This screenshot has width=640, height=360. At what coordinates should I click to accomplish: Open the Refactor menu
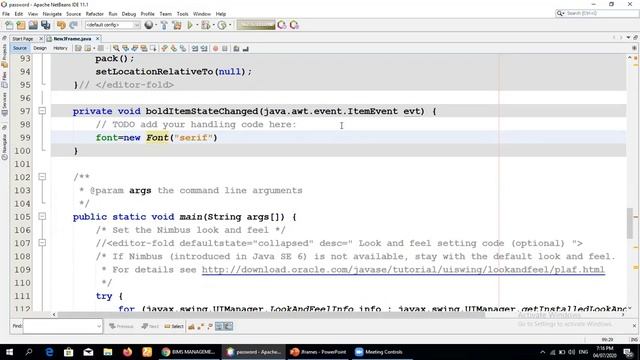coord(95,14)
